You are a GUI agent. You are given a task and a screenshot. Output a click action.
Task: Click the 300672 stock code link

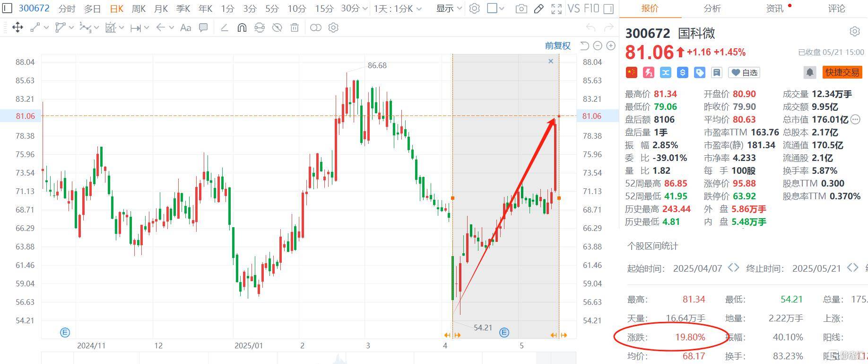click(x=34, y=9)
